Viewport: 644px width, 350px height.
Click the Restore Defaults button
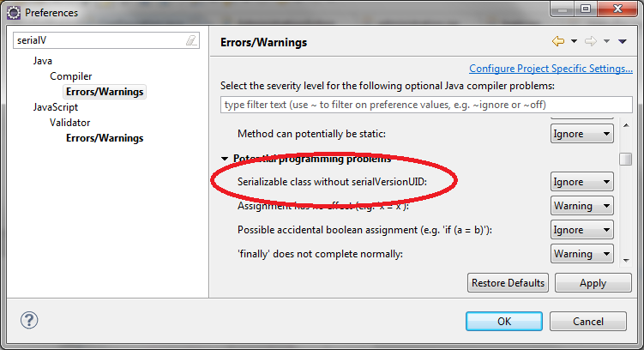click(509, 282)
